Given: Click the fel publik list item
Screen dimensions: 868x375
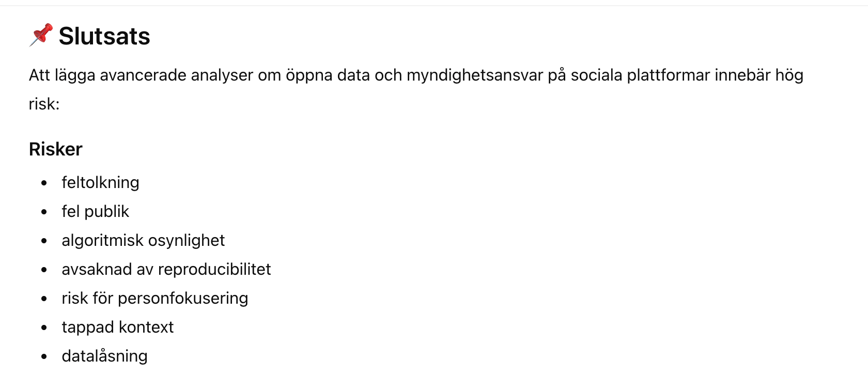Looking at the screenshot, I should pyautogui.click(x=95, y=211).
